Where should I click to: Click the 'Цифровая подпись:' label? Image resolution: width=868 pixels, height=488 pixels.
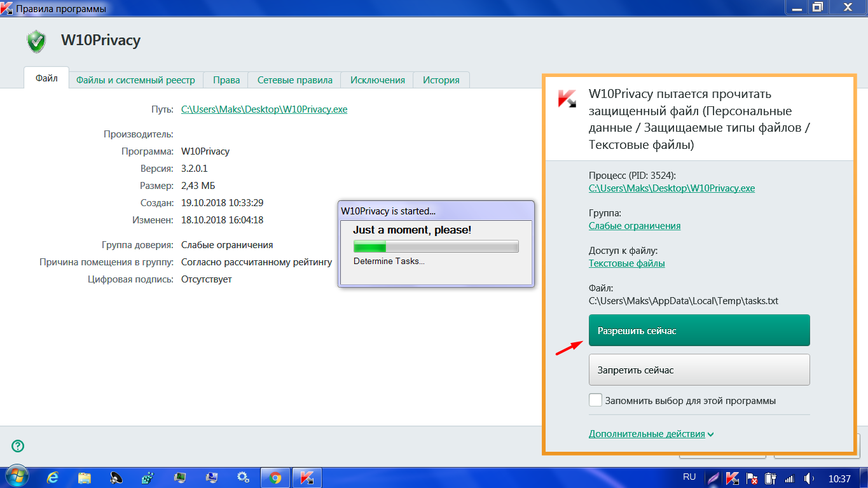(130, 279)
